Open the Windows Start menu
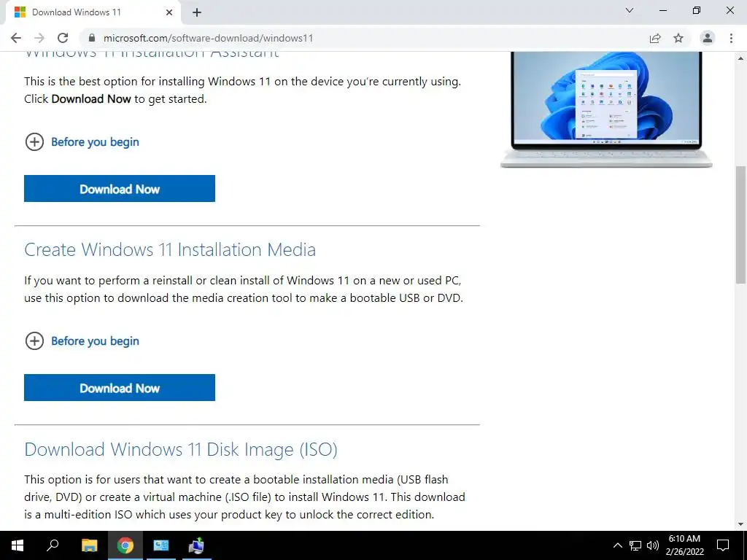This screenshot has height=560, width=747. (18, 545)
